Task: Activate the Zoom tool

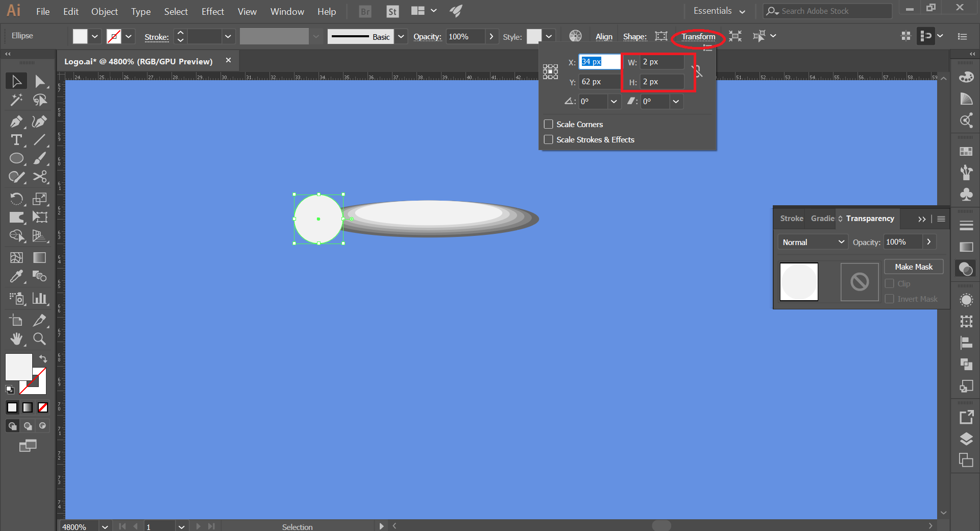Action: coord(40,339)
